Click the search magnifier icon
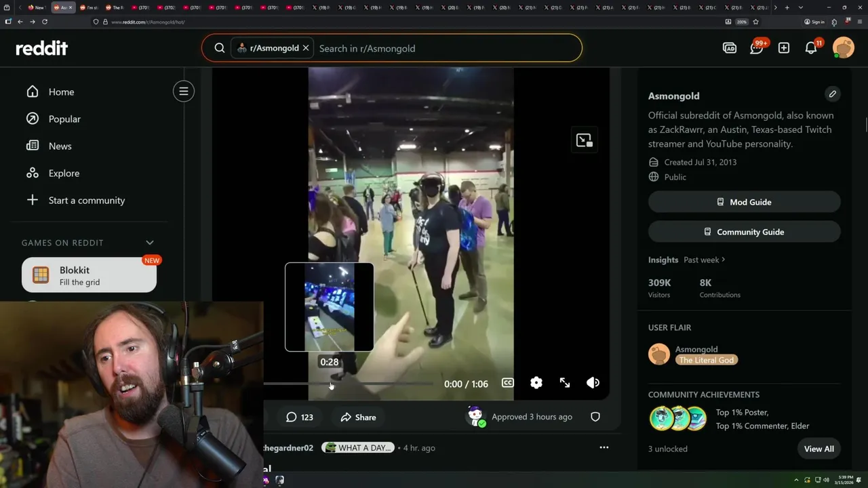868x488 pixels. pos(220,48)
